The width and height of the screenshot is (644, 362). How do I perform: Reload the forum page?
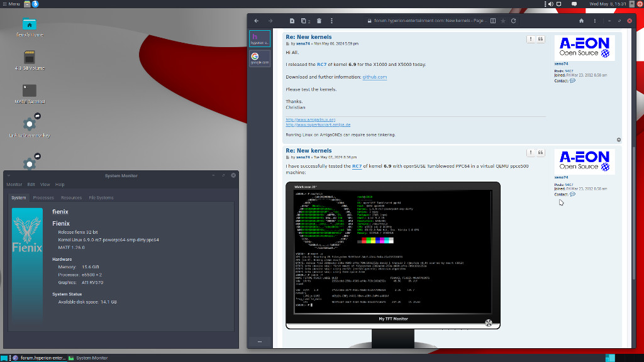tap(513, 21)
